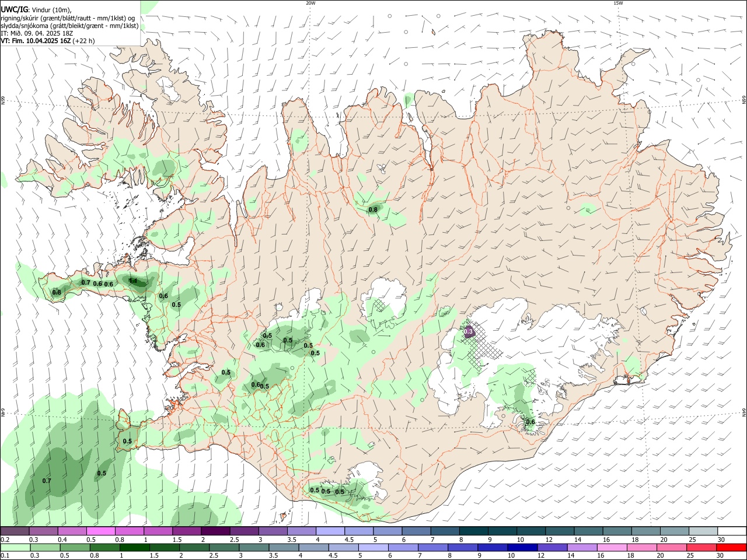Screen dimensions: 747x560
Task: Select the pale pink 16 rain legend swatch
Action: coord(611,547)
